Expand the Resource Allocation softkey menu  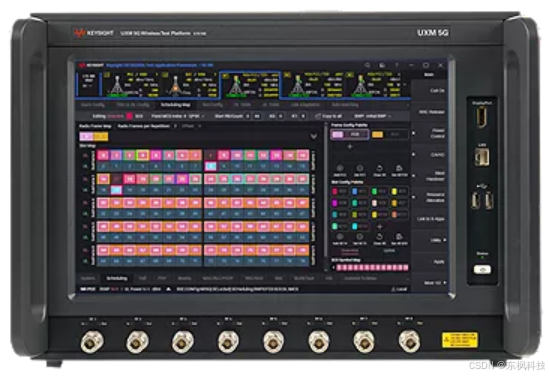click(429, 197)
